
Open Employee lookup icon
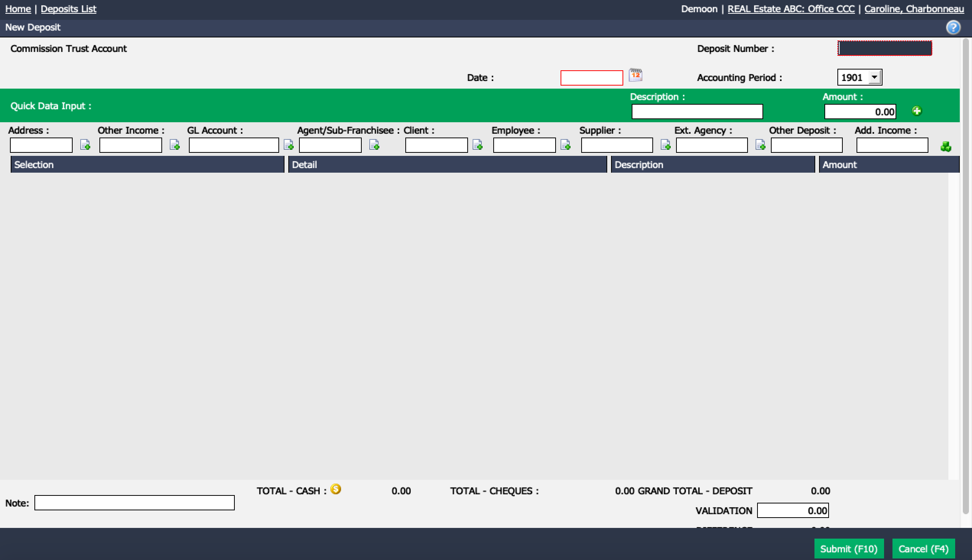click(x=566, y=145)
